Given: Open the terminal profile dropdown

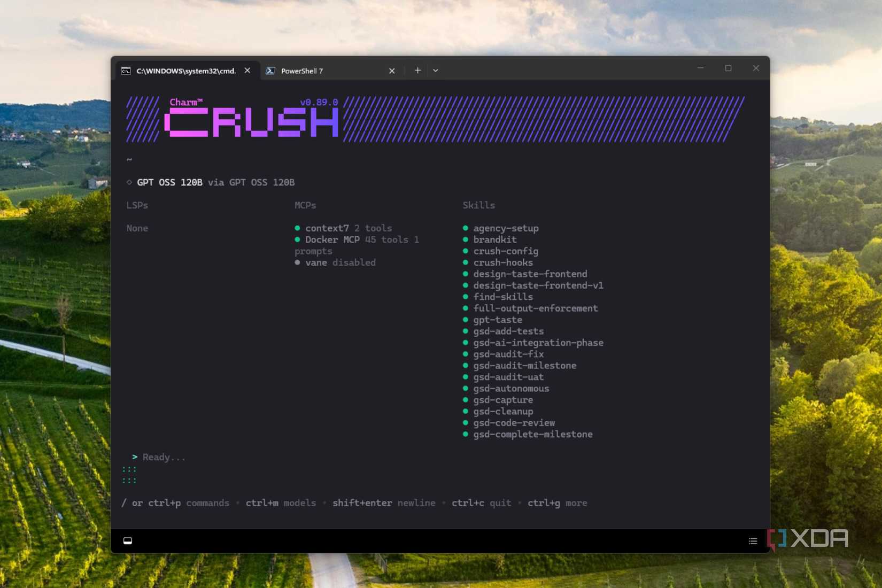Looking at the screenshot, I should [x=436, y=71].
